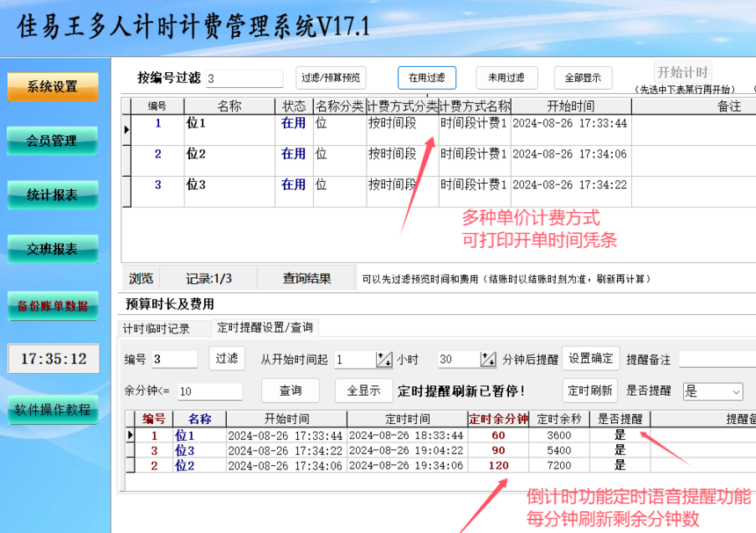Screen dimensions: 756x533
Task: Click the 余分钟<= input field
Action: tap(210, 391)
